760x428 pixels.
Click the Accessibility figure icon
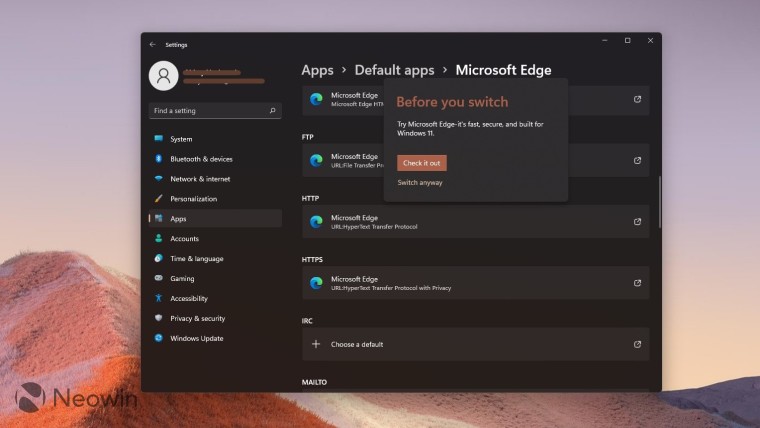(x=158, y=298)
